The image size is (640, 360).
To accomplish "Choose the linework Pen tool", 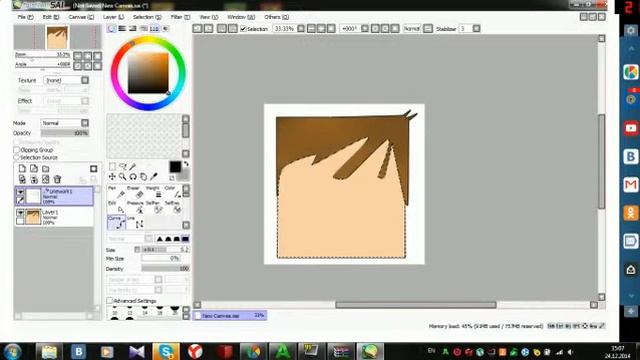I will 116,192.
